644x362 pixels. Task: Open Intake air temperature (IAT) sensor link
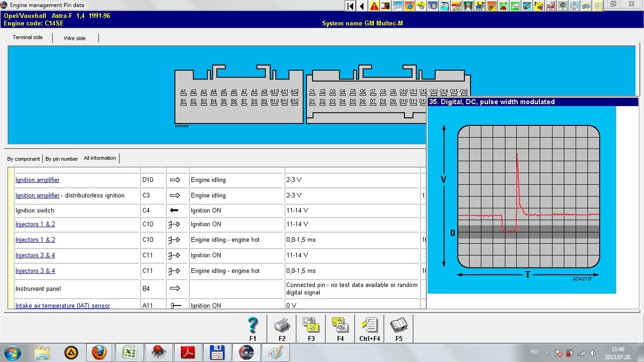click(62, 306)
